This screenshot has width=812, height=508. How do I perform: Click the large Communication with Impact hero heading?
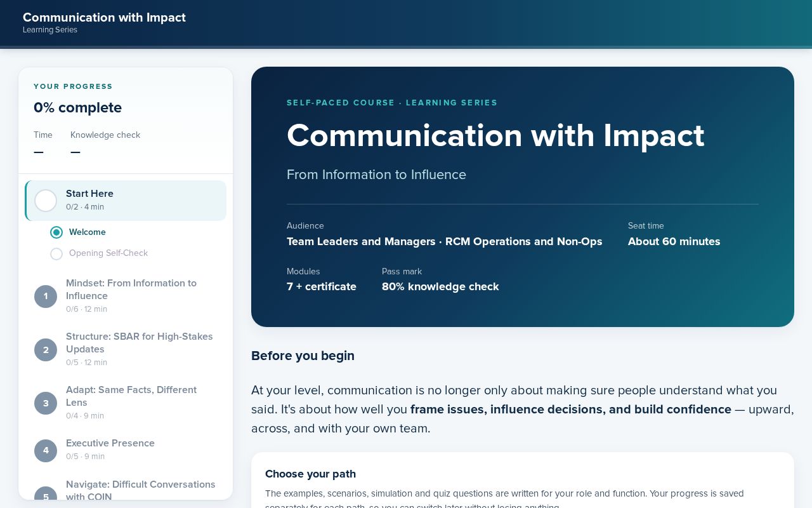pyautogui.click(x=495, y=135)
